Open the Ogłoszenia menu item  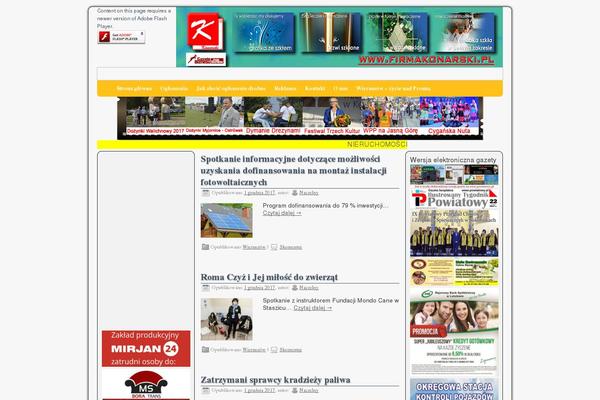[174, 88]
